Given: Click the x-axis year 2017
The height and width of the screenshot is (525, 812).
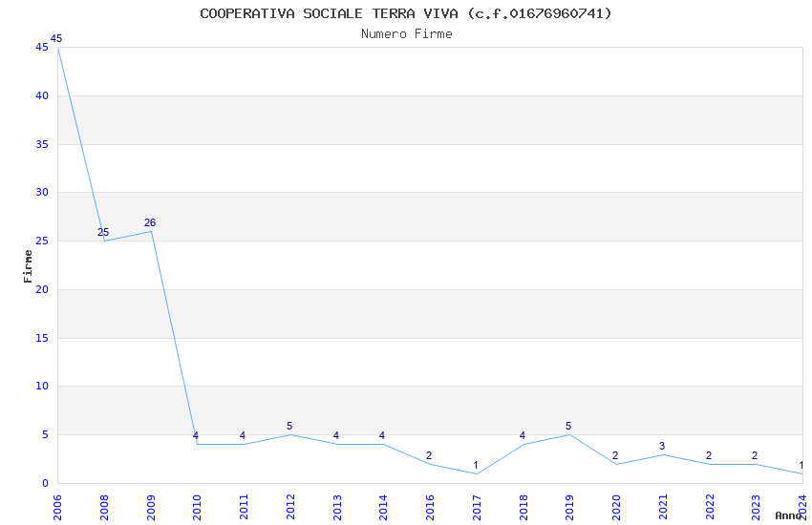Looking at the screenshot, I should coord(477,507).
